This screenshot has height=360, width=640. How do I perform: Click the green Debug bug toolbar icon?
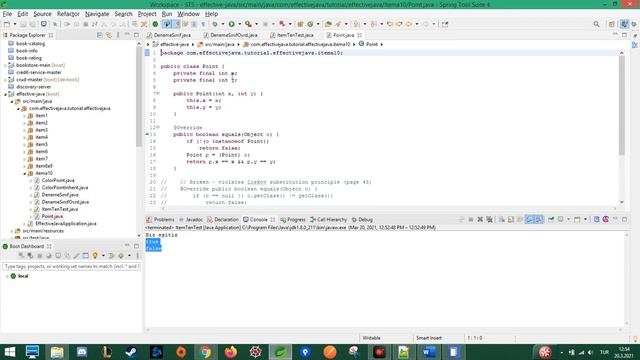215,24
